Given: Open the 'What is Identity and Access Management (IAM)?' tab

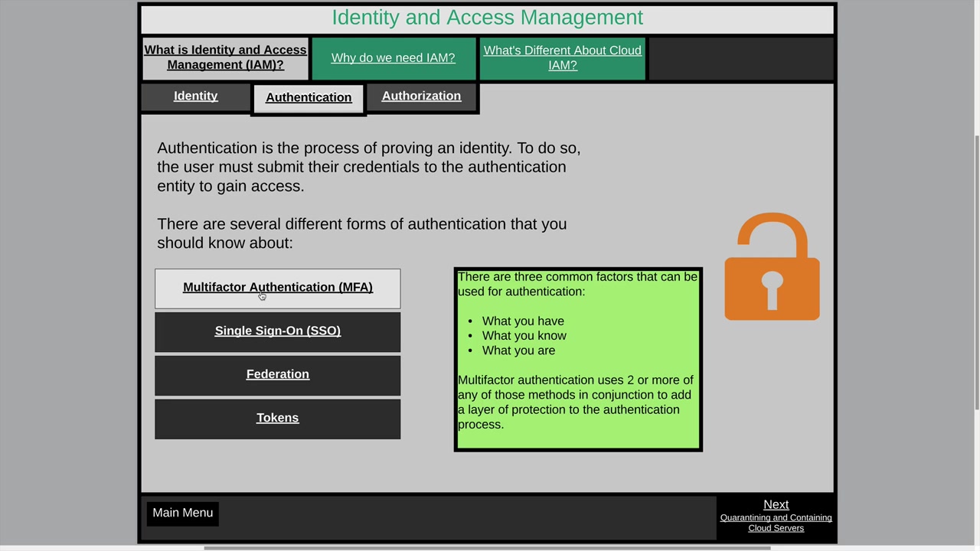Looking at the screenshot, I should 225,58.
